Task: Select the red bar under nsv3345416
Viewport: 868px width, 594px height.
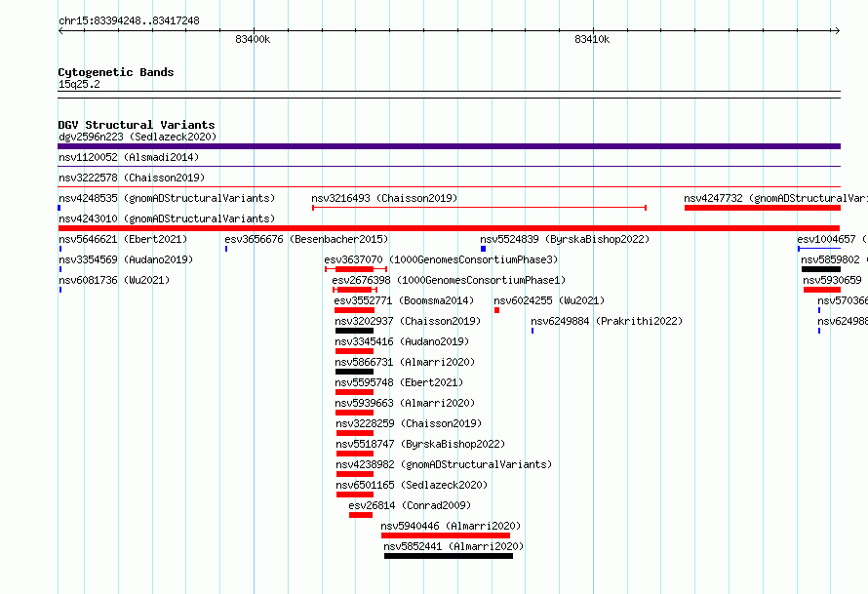Action: pos(354,351)
